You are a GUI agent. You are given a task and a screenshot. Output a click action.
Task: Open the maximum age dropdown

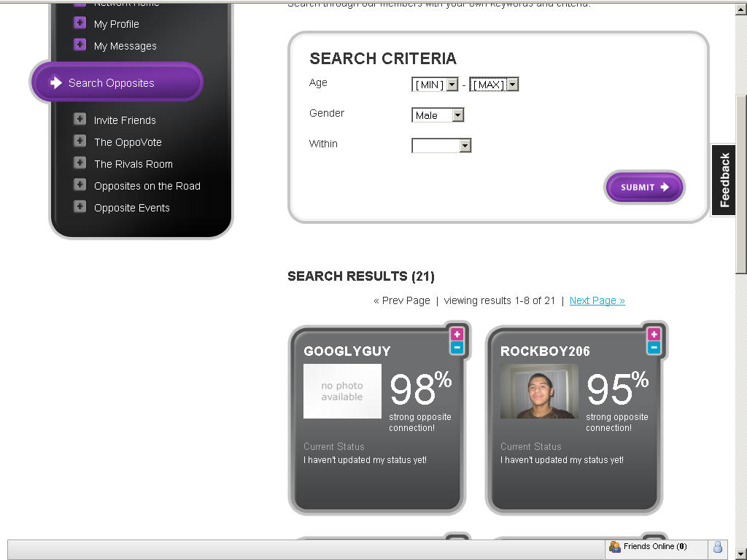tap(494, 85)
